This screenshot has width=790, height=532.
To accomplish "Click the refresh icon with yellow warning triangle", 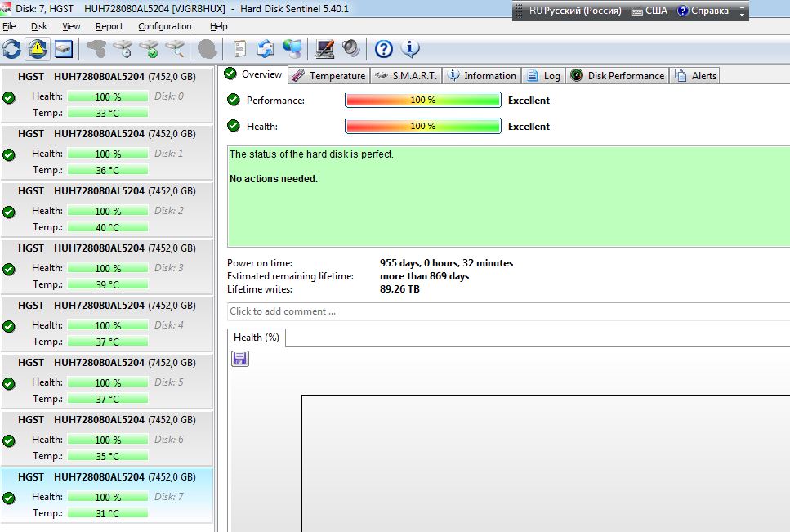I will 38,49.
